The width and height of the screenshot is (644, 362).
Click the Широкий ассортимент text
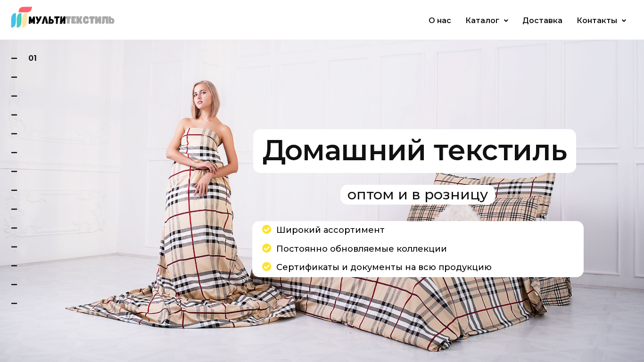click(330, 230)
